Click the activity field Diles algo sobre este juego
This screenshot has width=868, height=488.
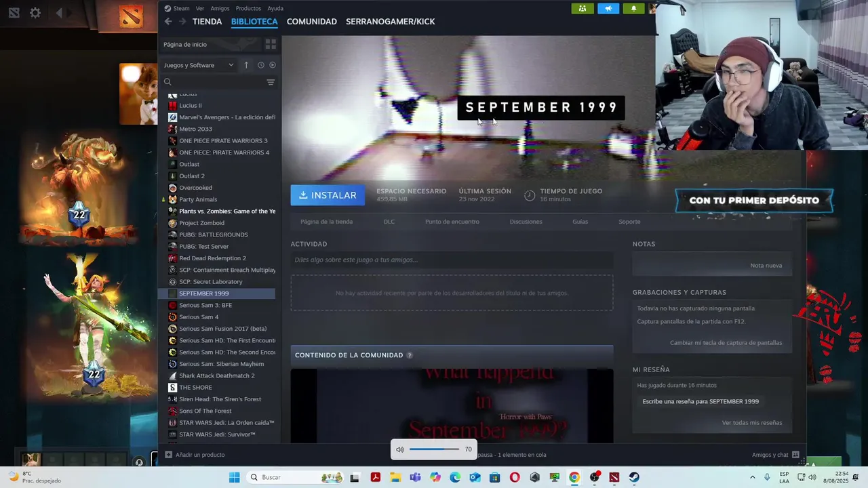click(x=452, y=260)
